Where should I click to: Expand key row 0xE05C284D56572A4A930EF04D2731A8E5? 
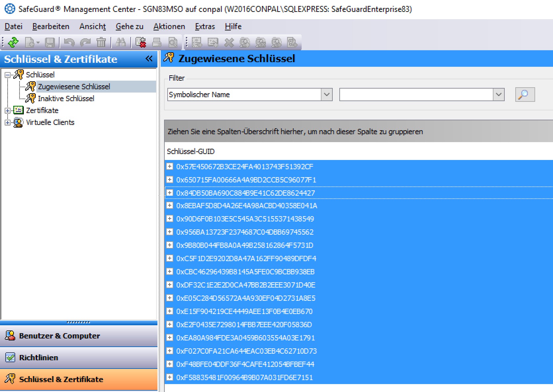point(170,298)
